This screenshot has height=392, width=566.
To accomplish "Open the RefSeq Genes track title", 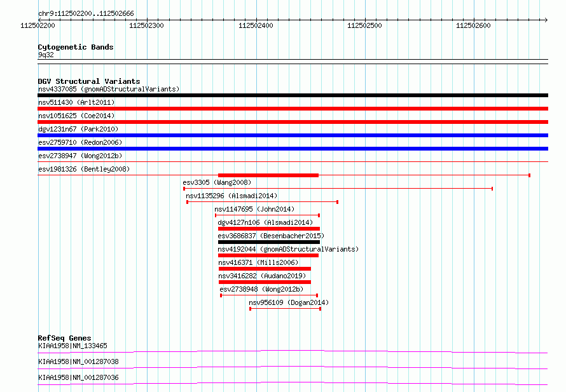I will (x=64, y=338).
